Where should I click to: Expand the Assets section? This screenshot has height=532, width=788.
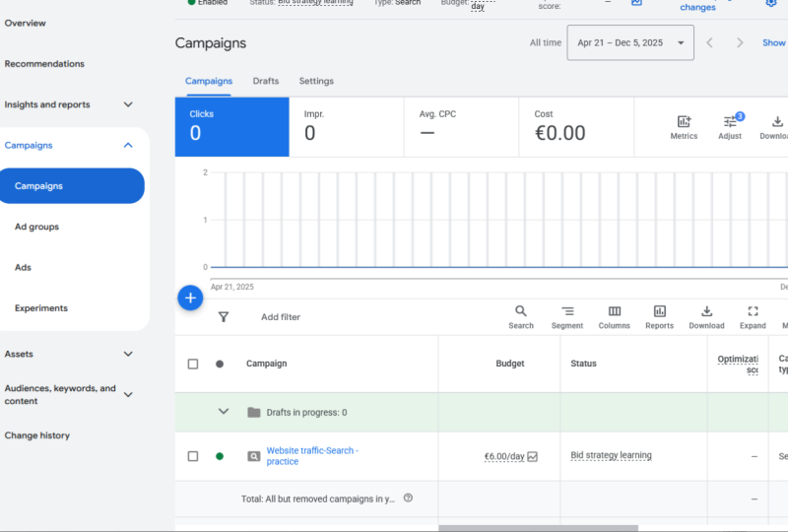click(x=128, y=354)
